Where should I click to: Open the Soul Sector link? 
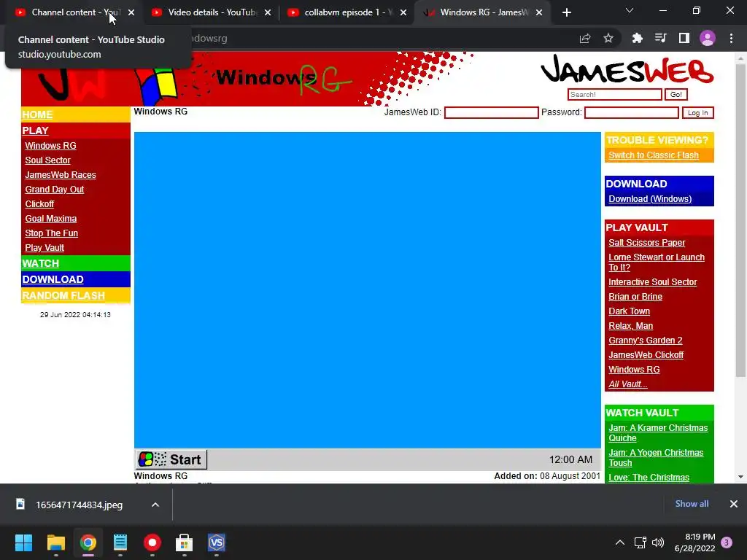[47, 160]
